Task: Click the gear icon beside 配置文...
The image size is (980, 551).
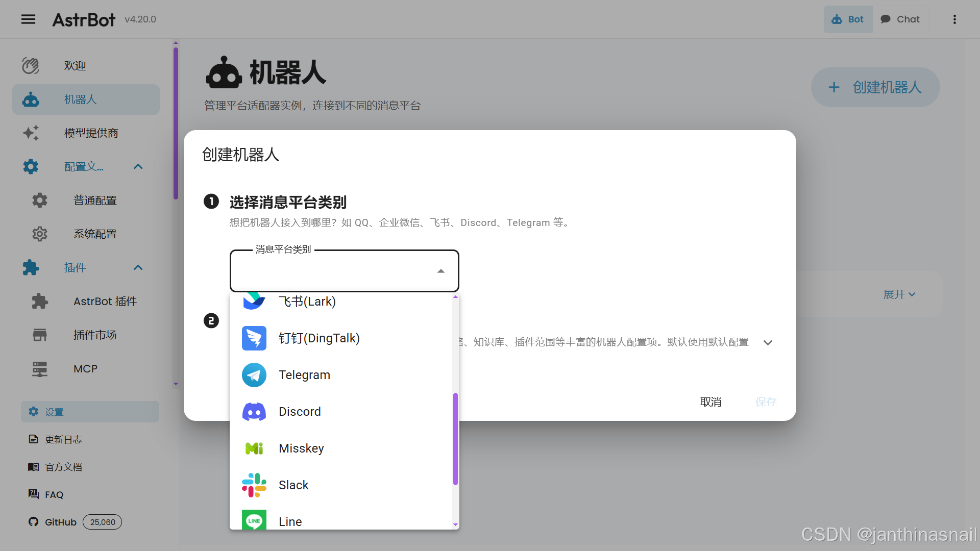Action: coord(31,167)
